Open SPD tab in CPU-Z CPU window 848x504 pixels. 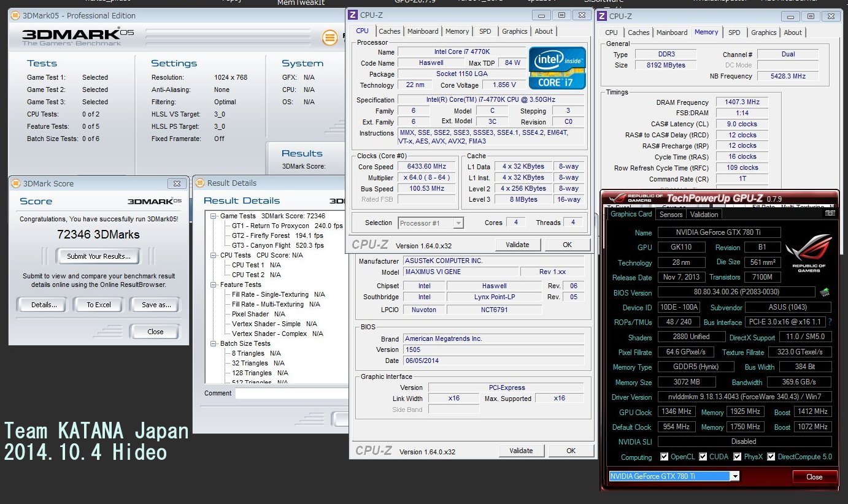click(485, 31)
